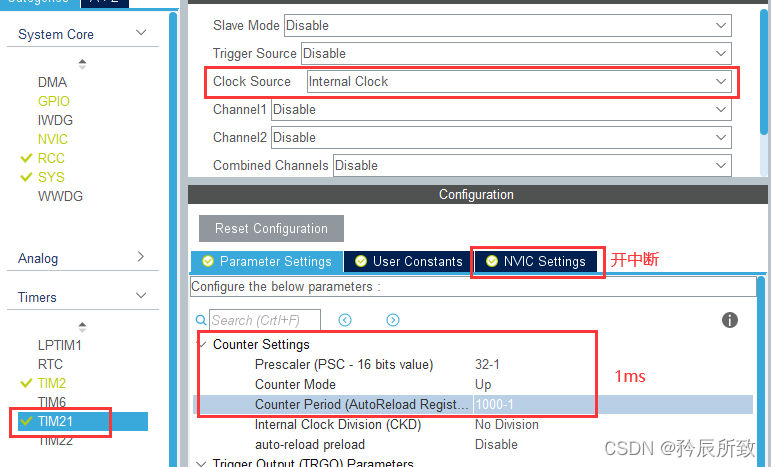The width and height of the screenshot is (771, 467).
Task: Switch to the User Constants tab
Action: (408, 262)
